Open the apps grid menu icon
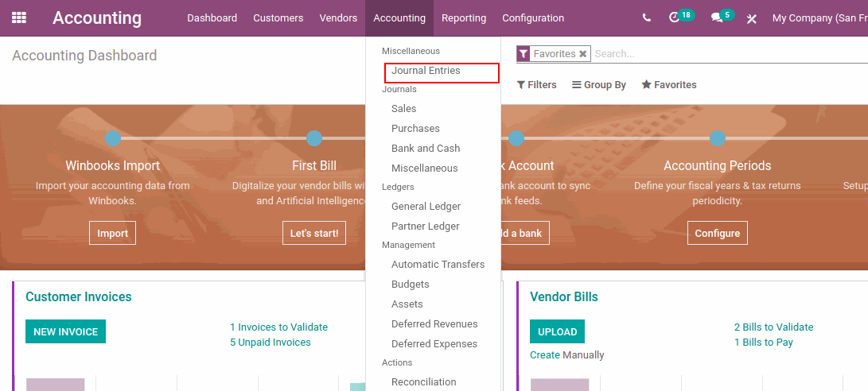 point(19,17)
